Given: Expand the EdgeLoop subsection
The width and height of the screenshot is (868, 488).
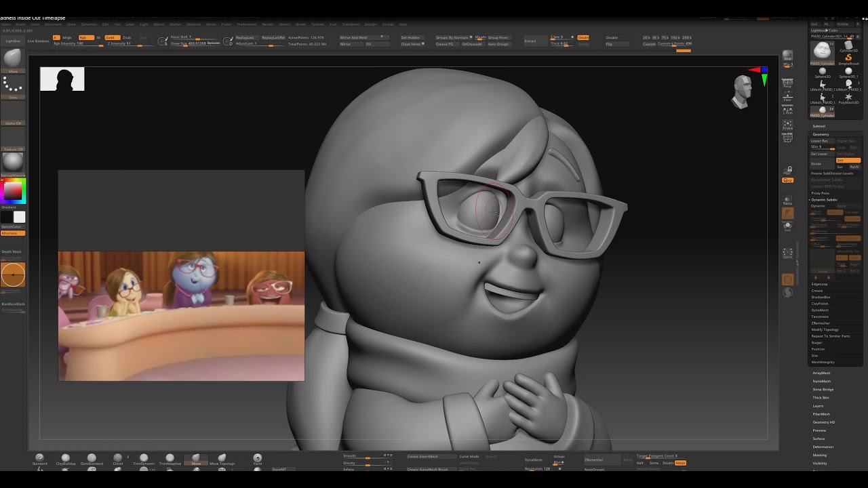Looking at the screenshot, I should (819, 284).
